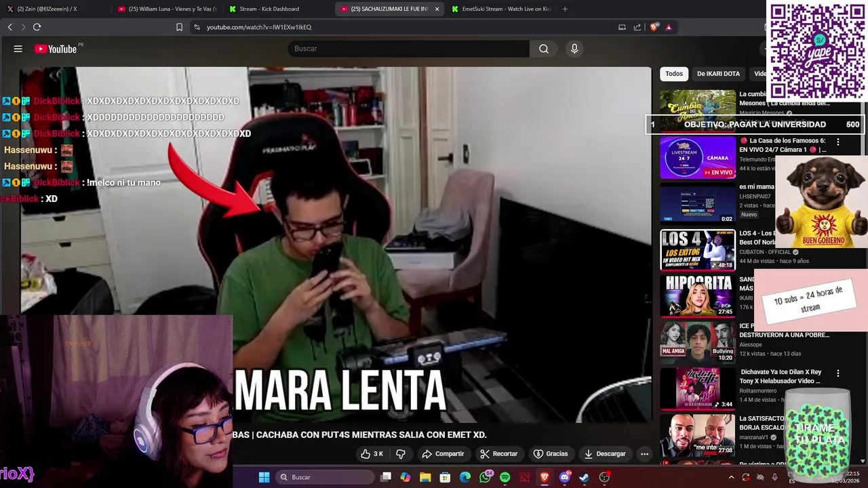Bookmark this page using the bookmark icon
The image size is (868, 488).
click(179, 27)
